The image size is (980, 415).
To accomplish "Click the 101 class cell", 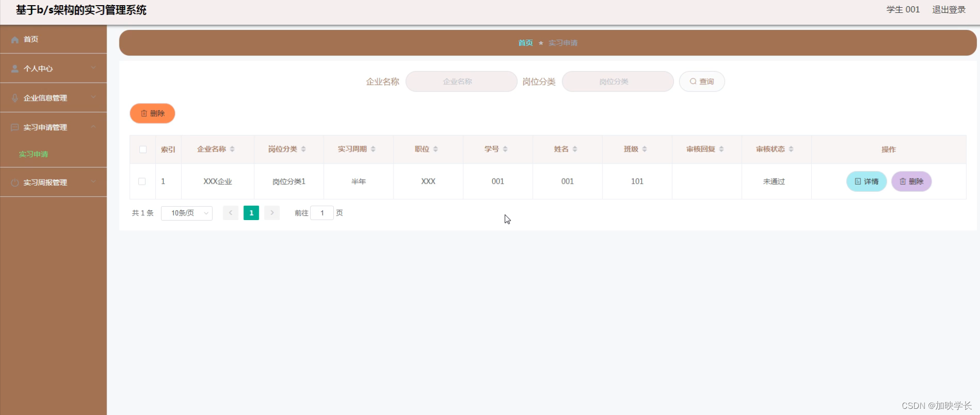I will click(637, 182).
